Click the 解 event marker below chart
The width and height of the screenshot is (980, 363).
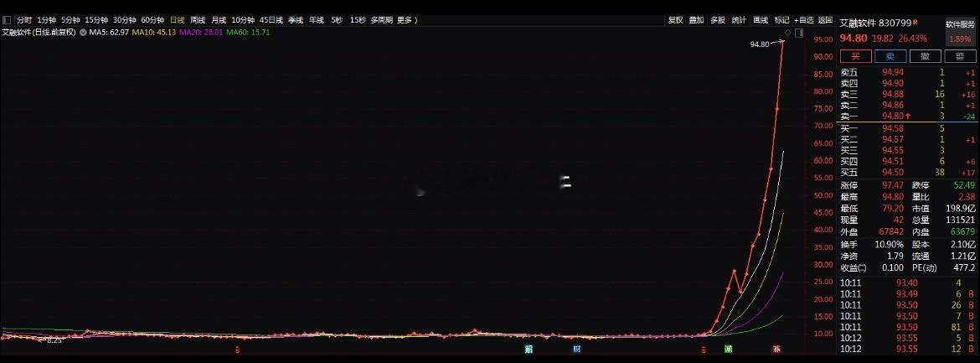[x=529, y=350]
